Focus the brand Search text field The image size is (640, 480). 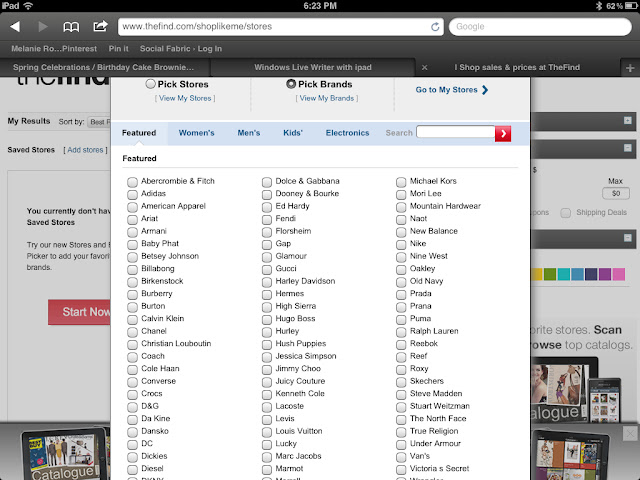pos(455,133)
